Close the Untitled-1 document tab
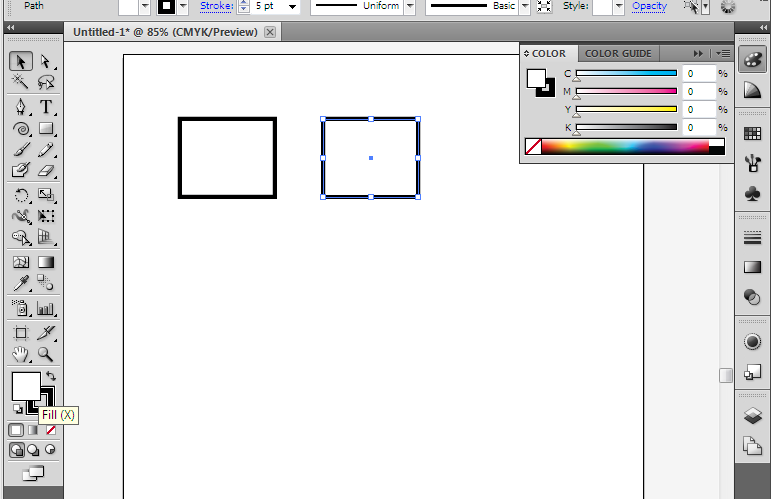 click(270, 32)
